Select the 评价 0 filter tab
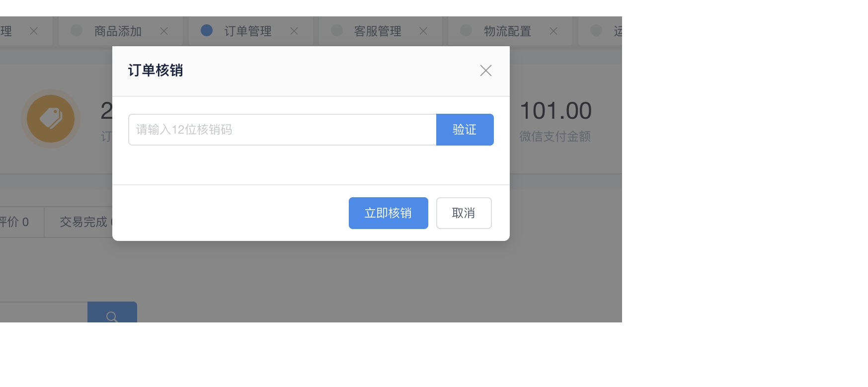Image resolution: width=868 pixels, height=387 pixels. [15, 222]
